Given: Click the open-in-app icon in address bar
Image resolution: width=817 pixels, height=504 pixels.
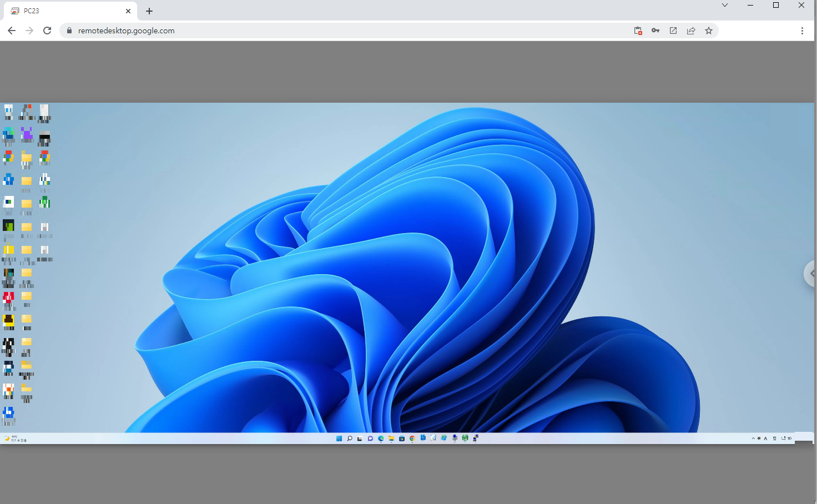Looking at the screenshot, I should [x=673, y=31].
